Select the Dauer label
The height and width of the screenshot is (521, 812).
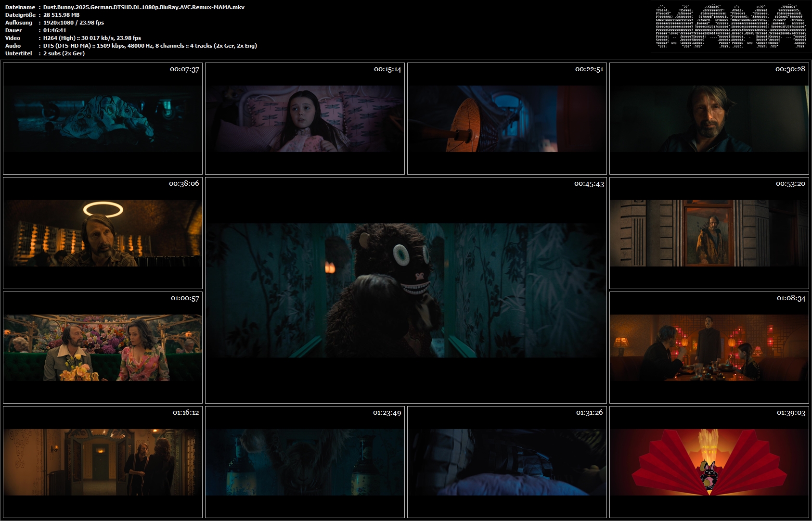click(13, 30)
